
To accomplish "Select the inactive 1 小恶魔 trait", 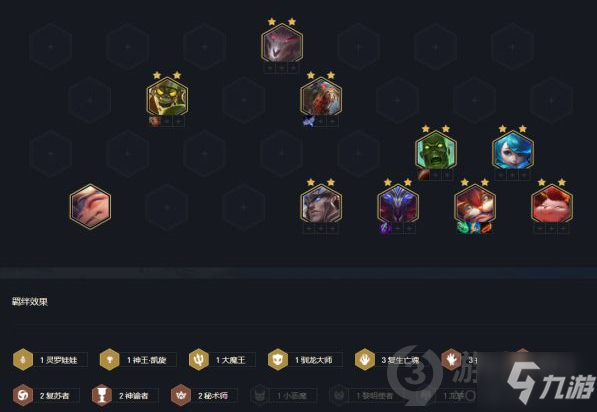I will click(284, 395).
